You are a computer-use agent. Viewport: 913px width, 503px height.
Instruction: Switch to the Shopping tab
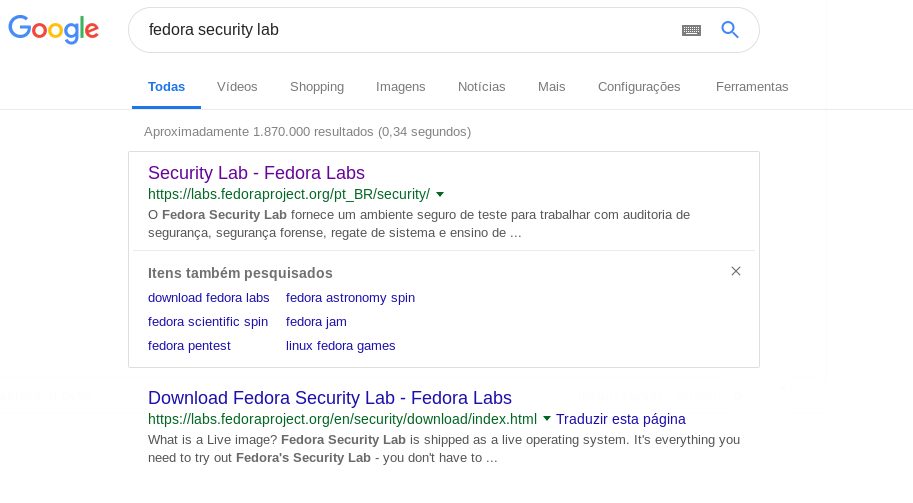coord(317,87)
